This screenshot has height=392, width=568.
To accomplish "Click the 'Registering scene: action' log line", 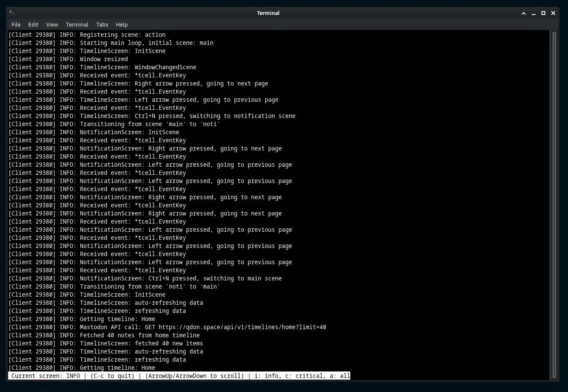I will pos(122,35).
